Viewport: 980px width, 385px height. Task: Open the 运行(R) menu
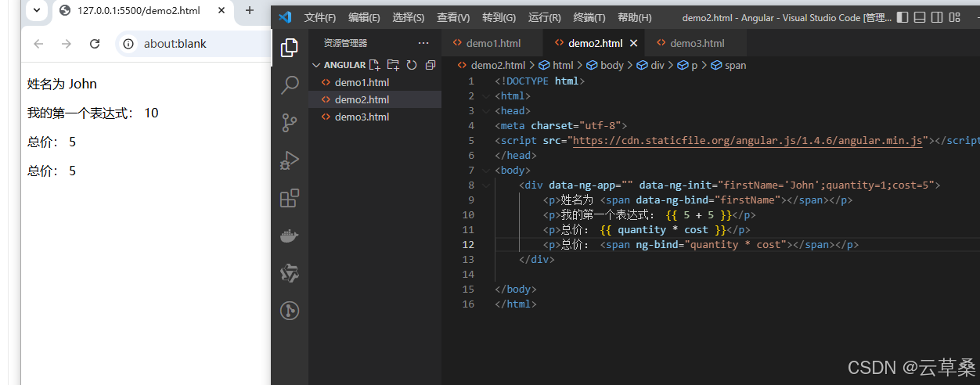point(544,17)
